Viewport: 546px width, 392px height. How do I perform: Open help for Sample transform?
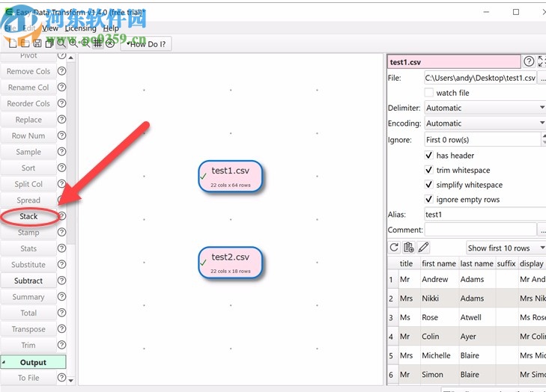(61, 152)
